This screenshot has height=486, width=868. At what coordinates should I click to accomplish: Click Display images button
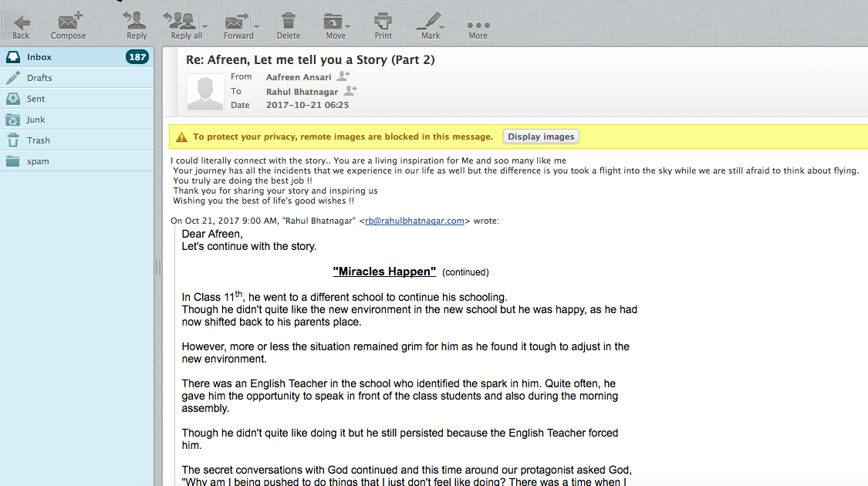click(x=541, y=137)
